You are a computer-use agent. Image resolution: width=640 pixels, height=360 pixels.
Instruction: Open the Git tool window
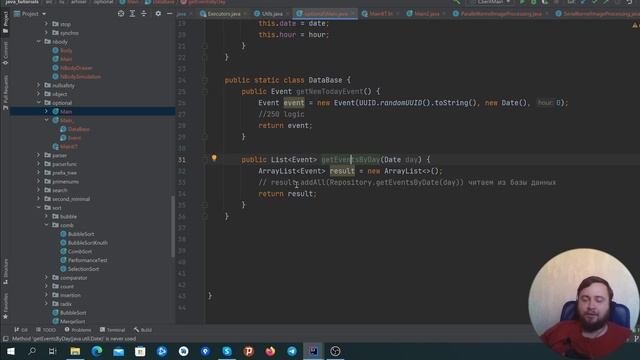(21, 330)
